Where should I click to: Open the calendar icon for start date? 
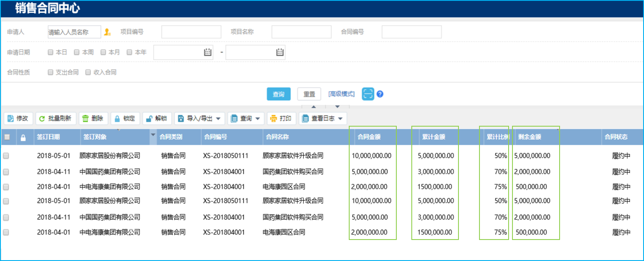pyautogui.click(x=207, y=52)
